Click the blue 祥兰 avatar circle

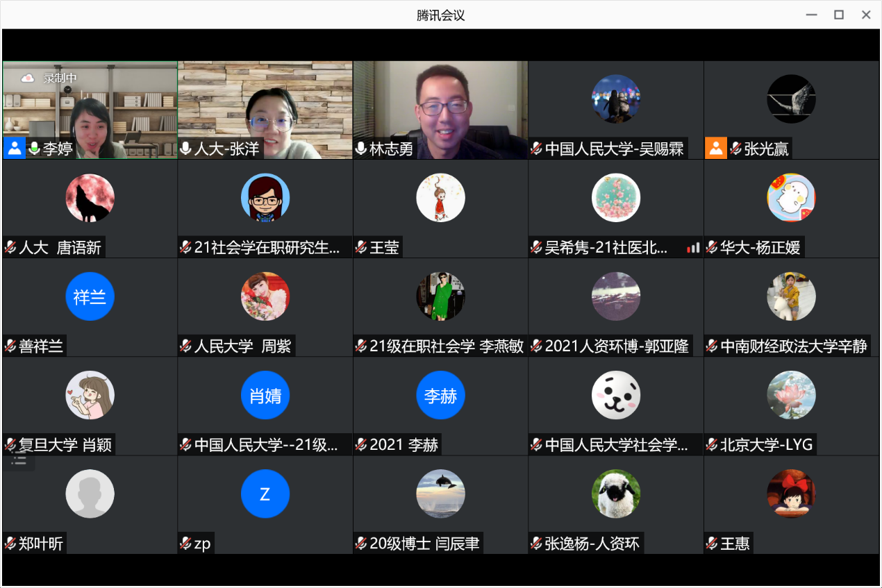(x=90, y=296)
